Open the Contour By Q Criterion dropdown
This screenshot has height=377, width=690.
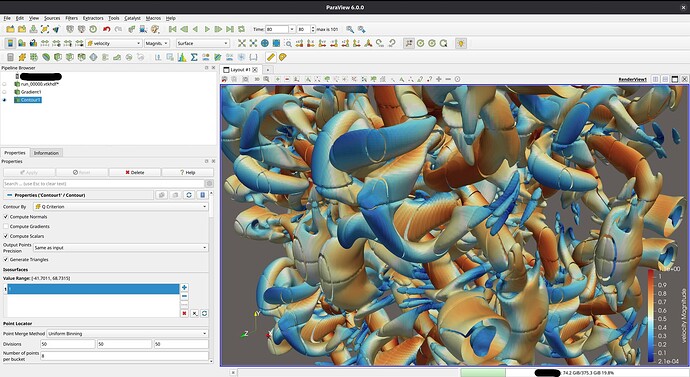tap(121, 206)
